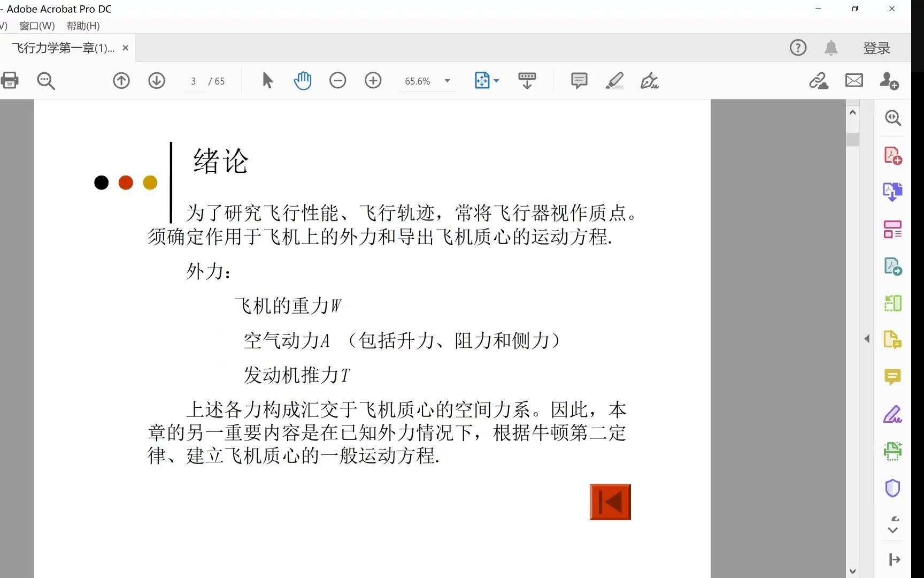
Task: Click the 登录 sign-in button
Action: pyautogui.click(x=877, y=48)
